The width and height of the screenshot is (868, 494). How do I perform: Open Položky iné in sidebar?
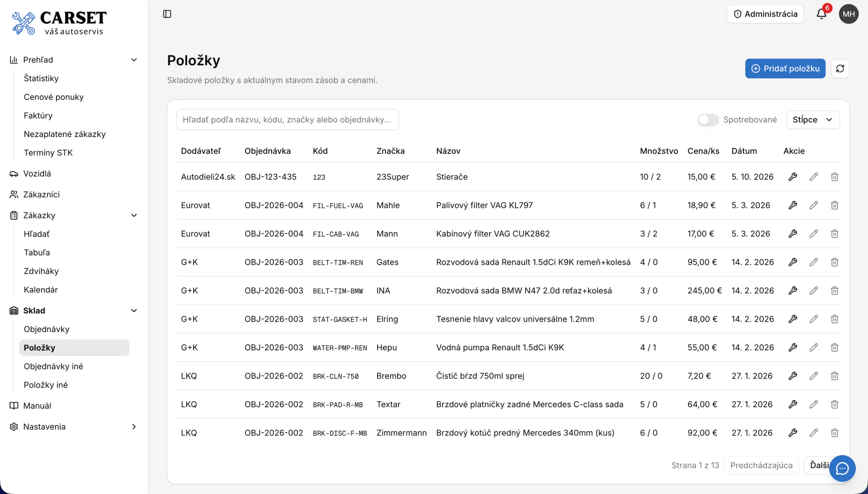[46, 385]
